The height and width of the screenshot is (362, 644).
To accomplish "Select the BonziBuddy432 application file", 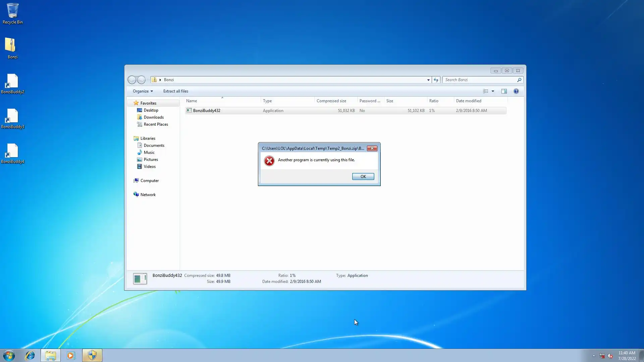I will (207, 111).
